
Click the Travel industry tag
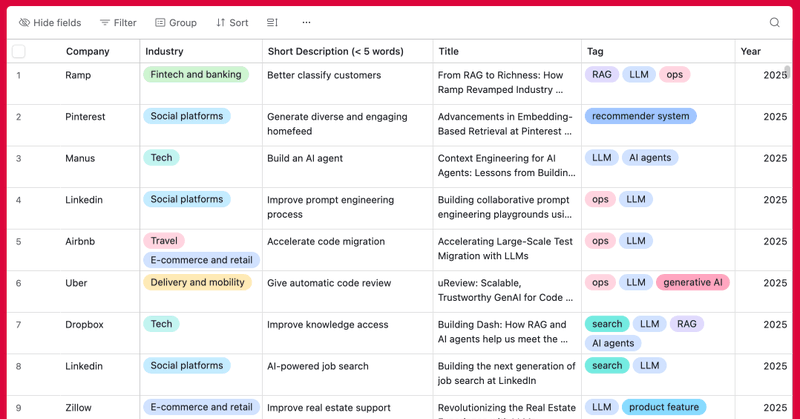click(x=164, y=241)
